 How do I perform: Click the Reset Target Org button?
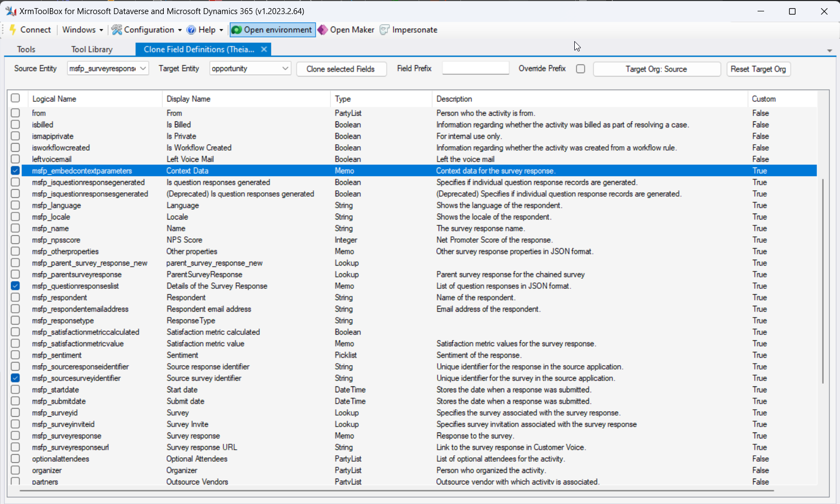pos(758,69)
